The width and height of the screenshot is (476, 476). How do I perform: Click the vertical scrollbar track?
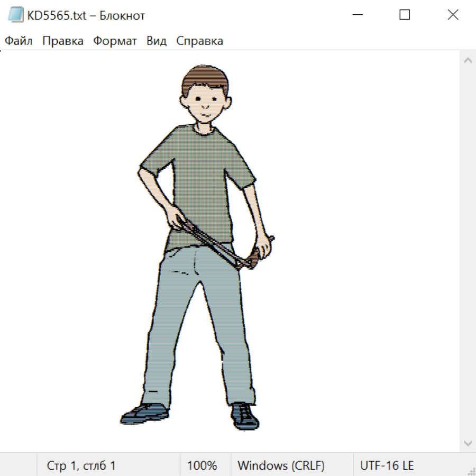(468, 251)
